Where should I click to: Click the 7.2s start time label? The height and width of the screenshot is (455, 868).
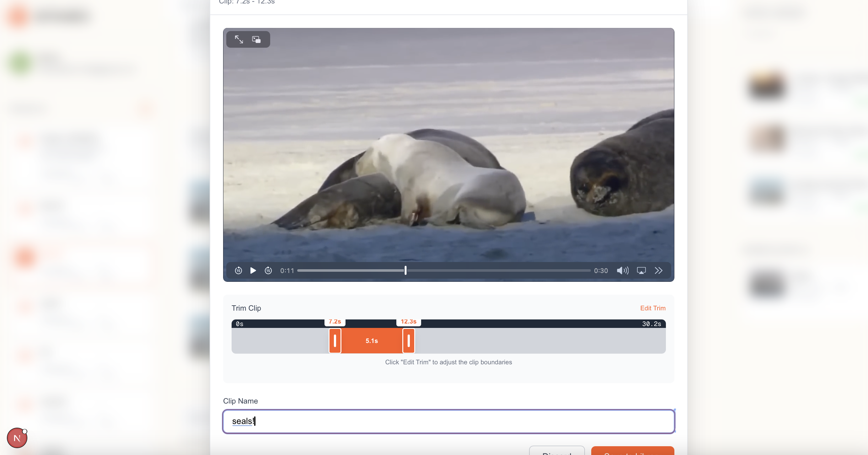point(335,322)
